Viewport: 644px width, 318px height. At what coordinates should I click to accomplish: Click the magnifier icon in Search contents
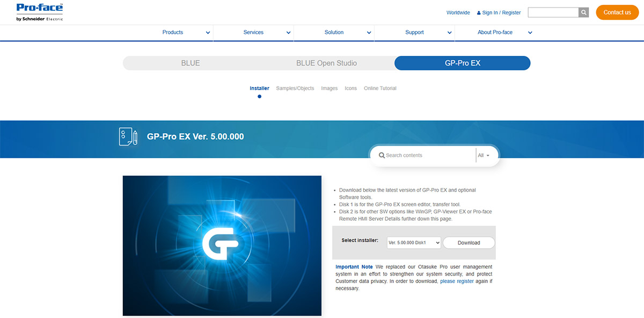pos(382,155)
